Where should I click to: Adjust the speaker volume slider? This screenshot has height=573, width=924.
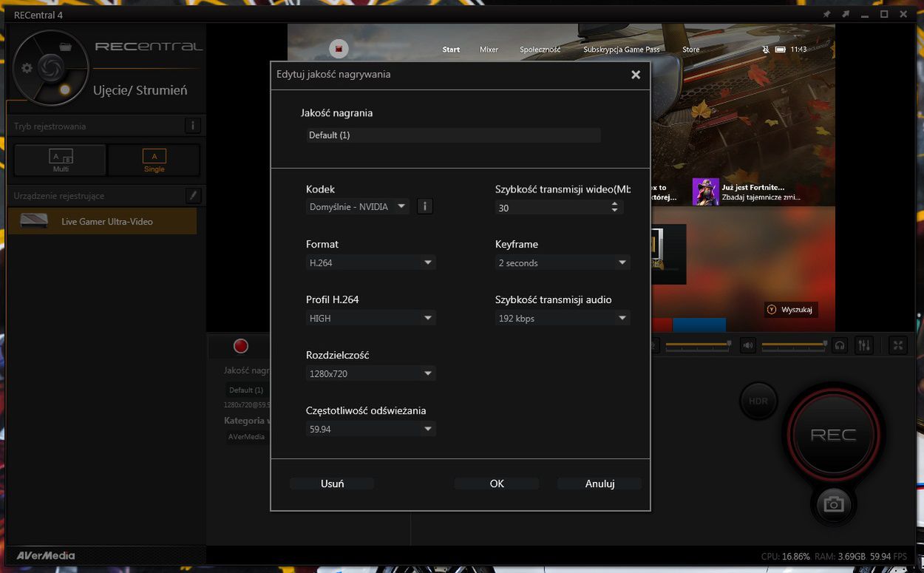point(794,345)
